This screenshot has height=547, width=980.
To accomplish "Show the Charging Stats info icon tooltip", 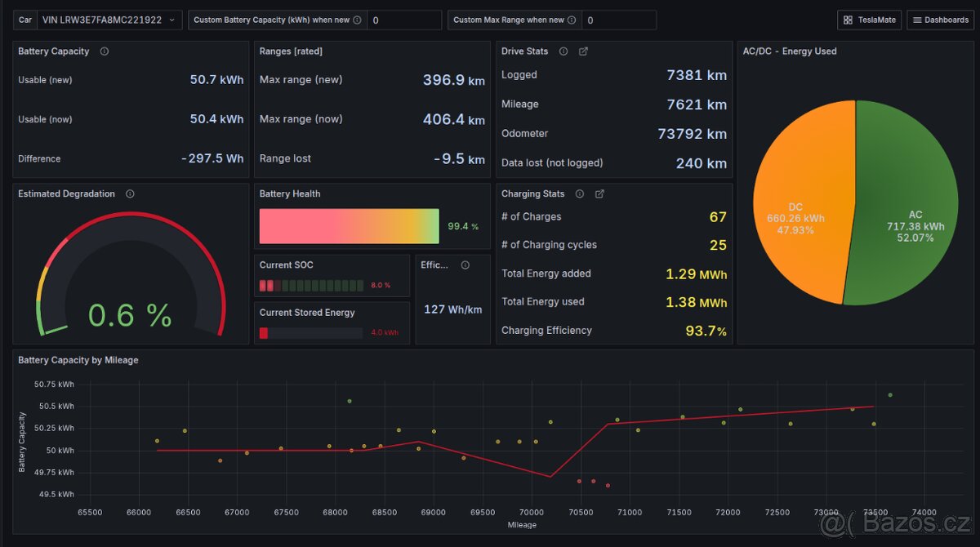I will (580, 194).
